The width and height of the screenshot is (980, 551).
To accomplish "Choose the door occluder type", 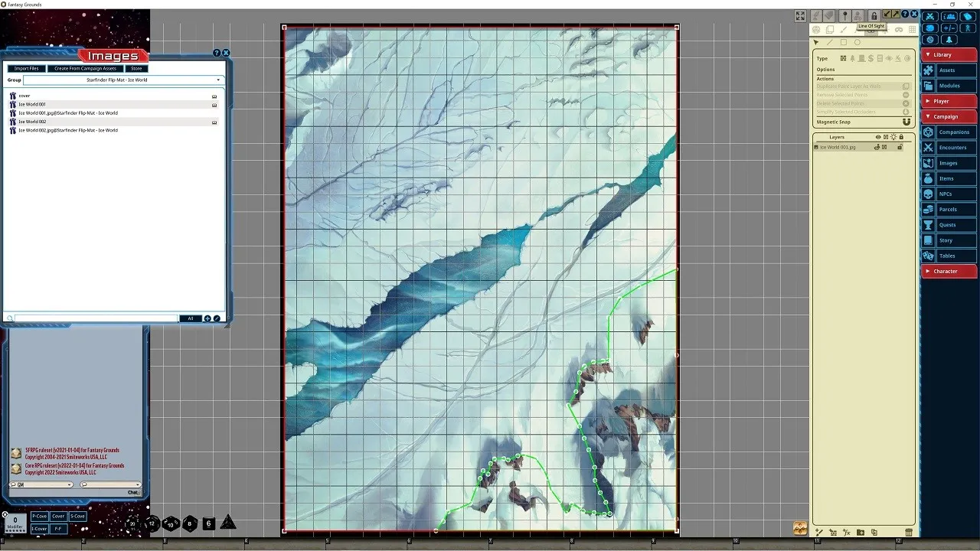I will coord(861,58).
